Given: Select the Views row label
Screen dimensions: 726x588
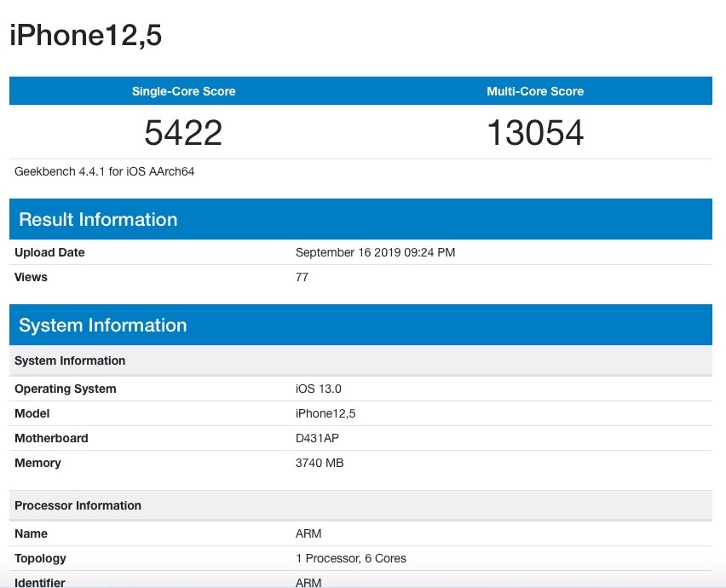Looking at the screenshot, I should (x=31, y=277).
